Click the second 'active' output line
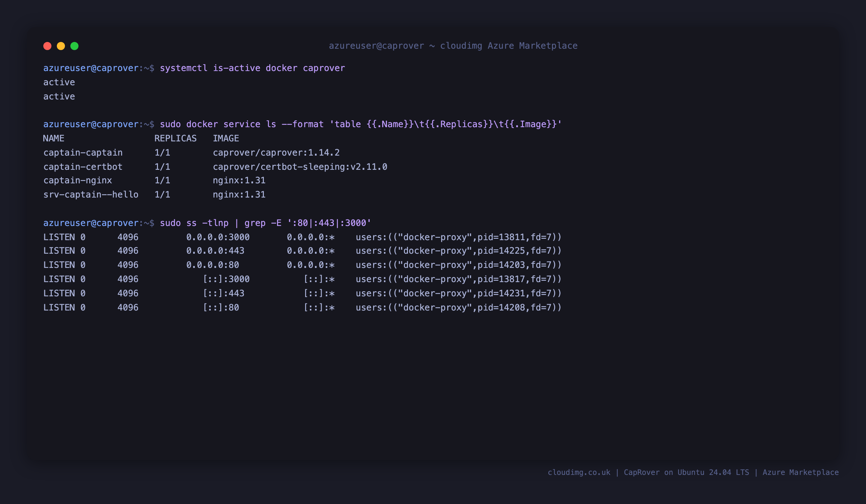Screen dimensions: 866x504 point(59,96)
